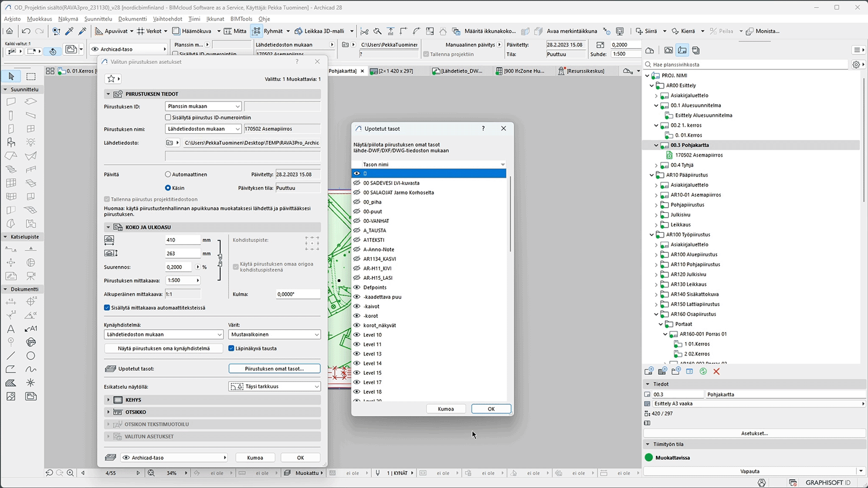Click the scissors trim icon in toolbar
Image resolution: width=868 pixels, height=488 pixels.
(364, 31)
